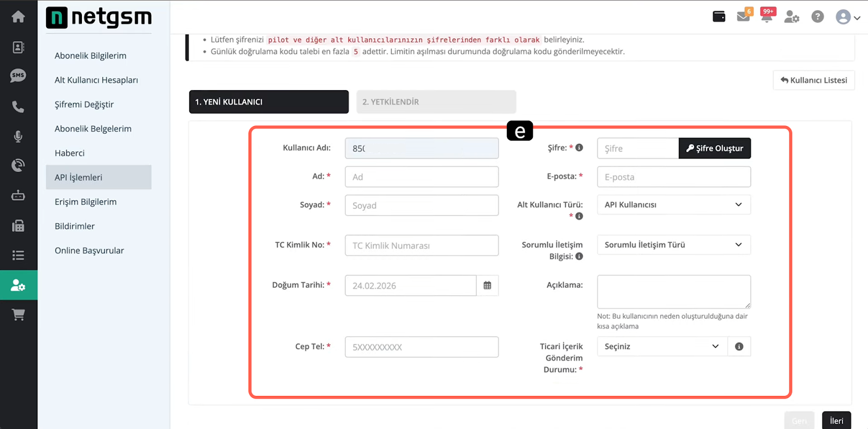Expand the Alt Kullanıcı Türü dropdown
The height and width of the screenshot is (429, 868).
673,205
